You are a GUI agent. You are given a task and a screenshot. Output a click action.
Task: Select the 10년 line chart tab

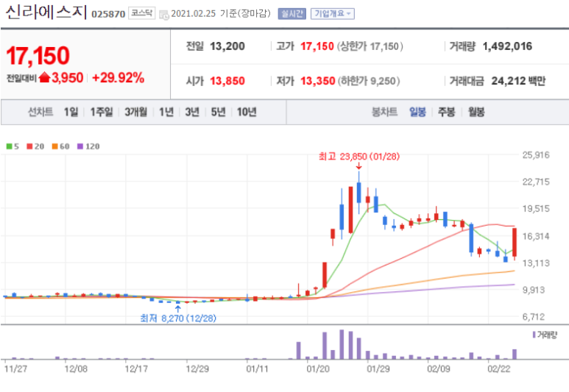247,112
